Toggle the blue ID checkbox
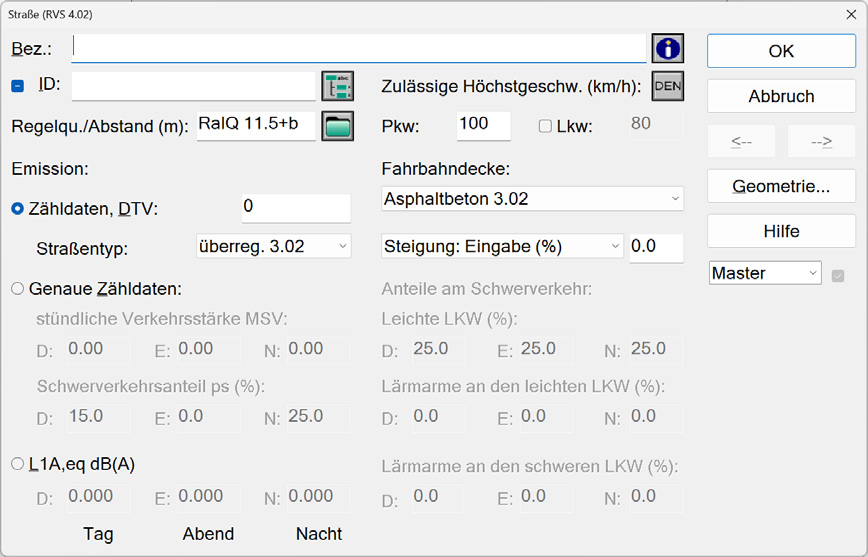The height and width of the screenshot is (557, 868). (18, 86)
